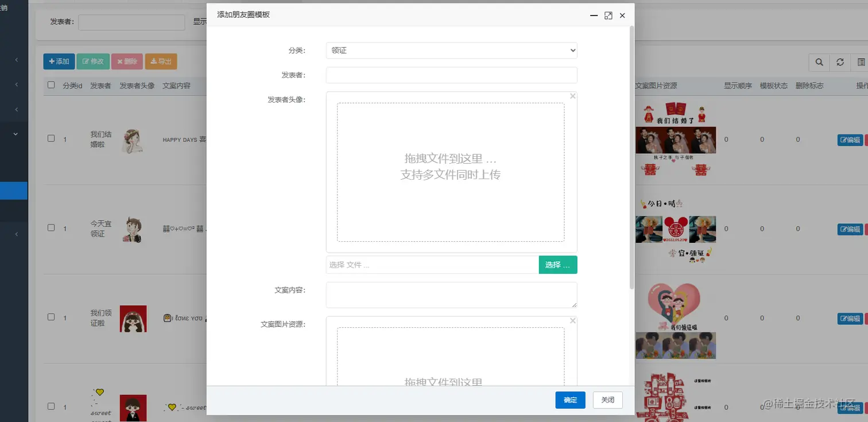Click the search magnifier icon in table toolbar

pos(819,62)
